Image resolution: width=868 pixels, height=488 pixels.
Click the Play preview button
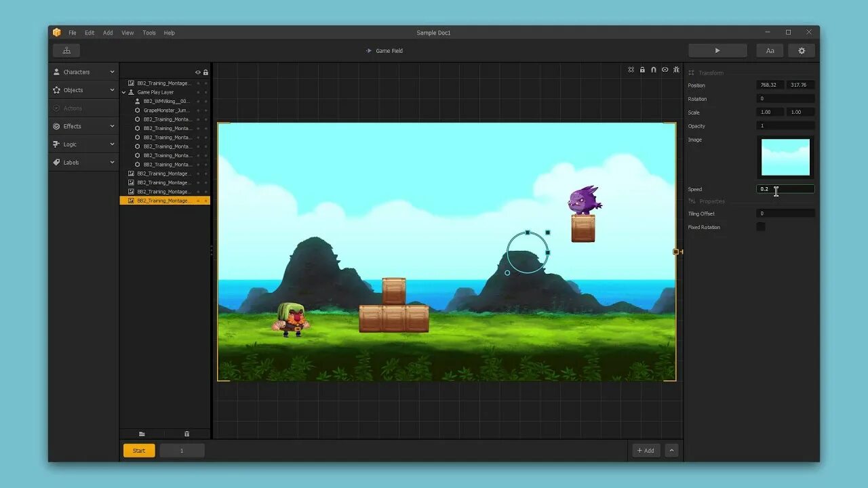[717, 51]
